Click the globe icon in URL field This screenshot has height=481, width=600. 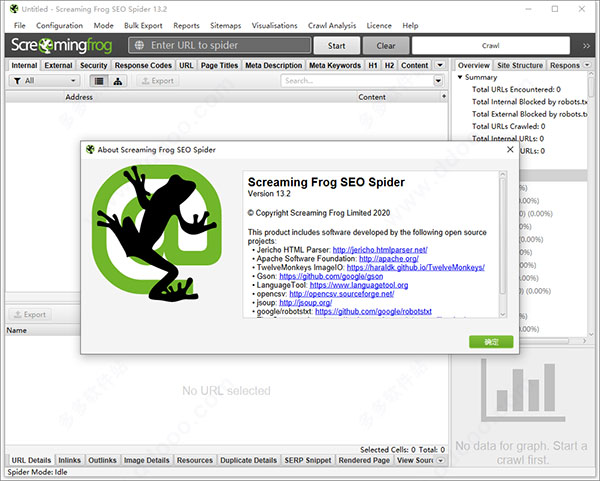point(139,45)
